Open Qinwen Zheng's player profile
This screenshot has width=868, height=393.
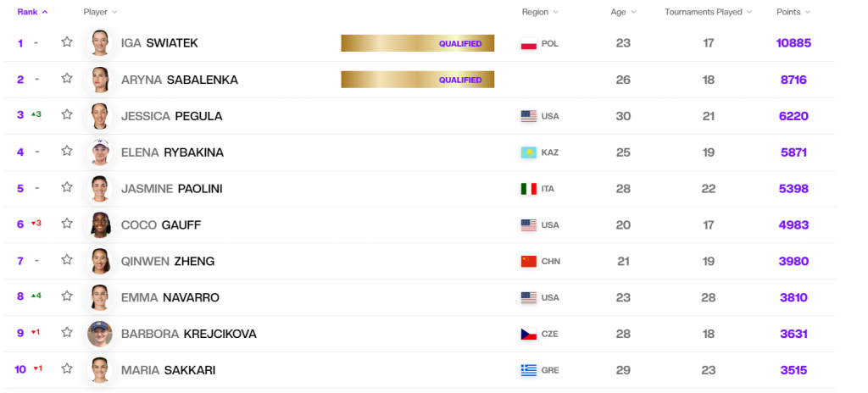tap(168, 261)
